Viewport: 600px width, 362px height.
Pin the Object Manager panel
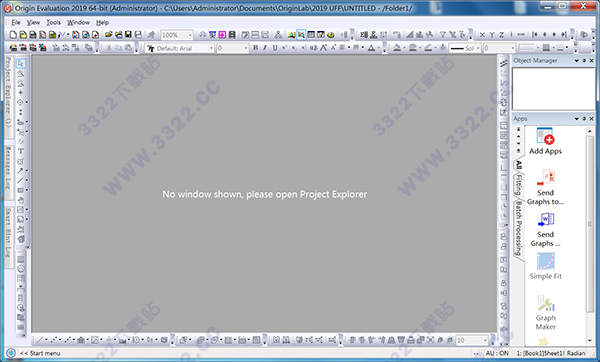coord(584,60)
